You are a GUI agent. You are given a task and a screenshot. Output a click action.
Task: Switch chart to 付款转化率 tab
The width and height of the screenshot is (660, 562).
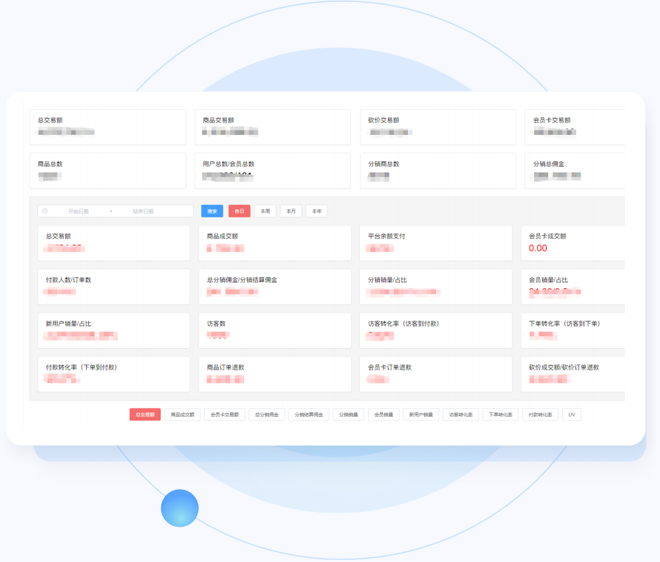pyautogui.click(x=540, y=415)
